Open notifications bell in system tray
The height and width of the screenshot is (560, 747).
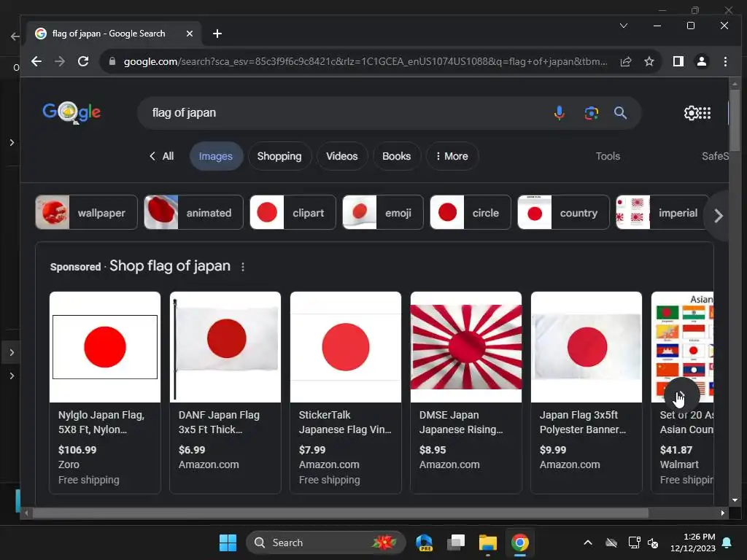[x=727, y=542]
